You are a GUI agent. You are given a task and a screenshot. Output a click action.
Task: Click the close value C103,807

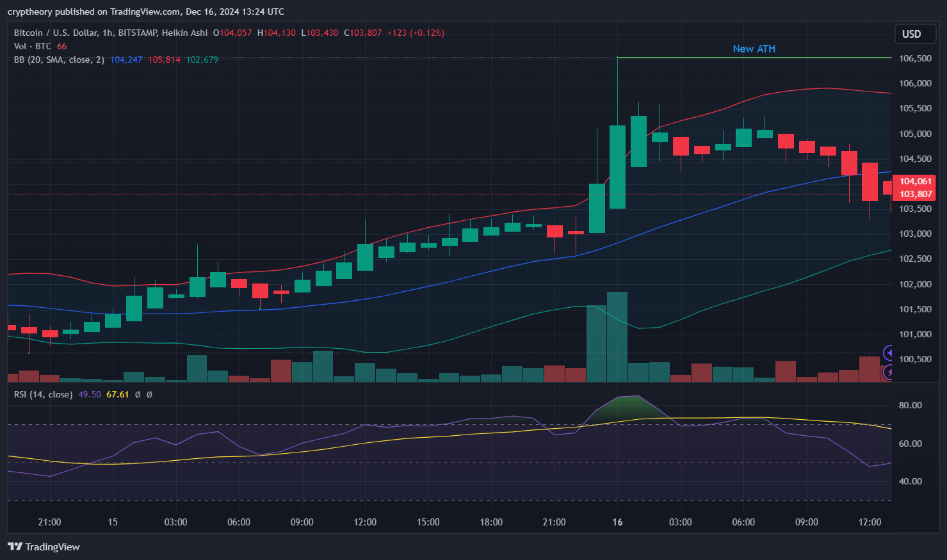coord(363,33)
